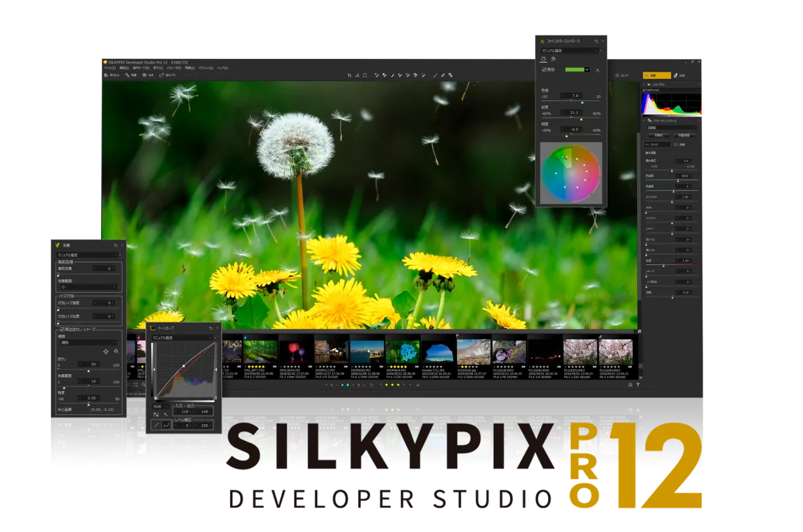The width and height of the screenshot is (803, 532).
Task: Click the center position crosshair icon
Action: tap(105, 351)
